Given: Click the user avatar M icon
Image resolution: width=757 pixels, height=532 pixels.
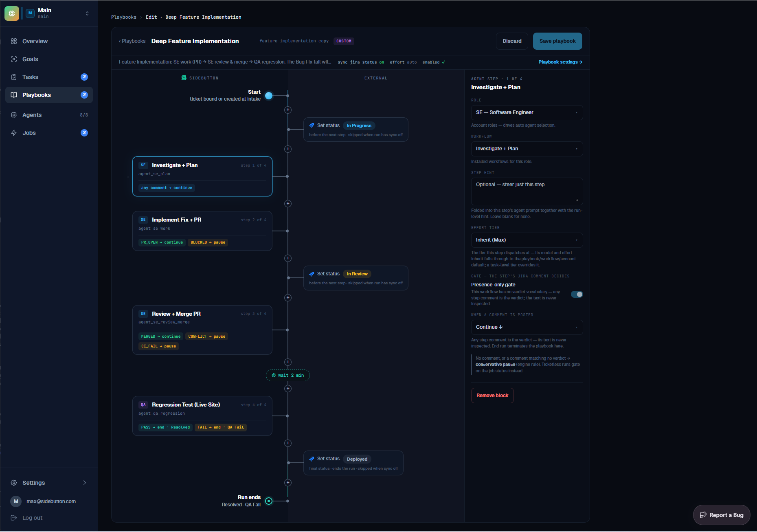Looking at the screenshot, I should click(x=16, y=501).
